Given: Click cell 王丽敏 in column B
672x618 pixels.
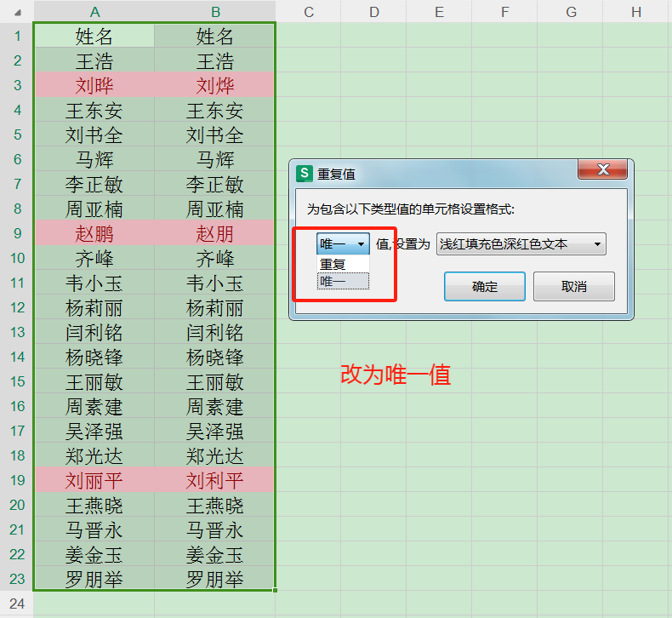Looking at the screenshot, I should (x=214, y=381).
